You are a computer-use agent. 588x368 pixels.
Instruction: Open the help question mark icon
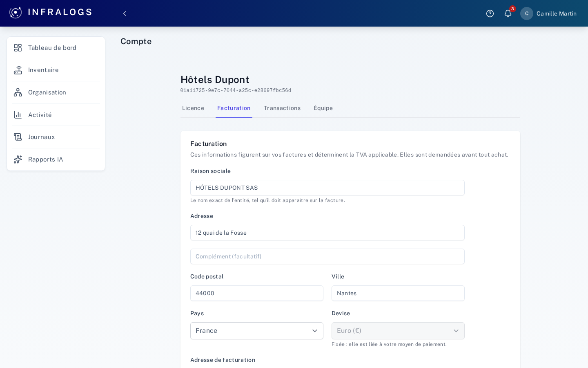pos(490,13)
